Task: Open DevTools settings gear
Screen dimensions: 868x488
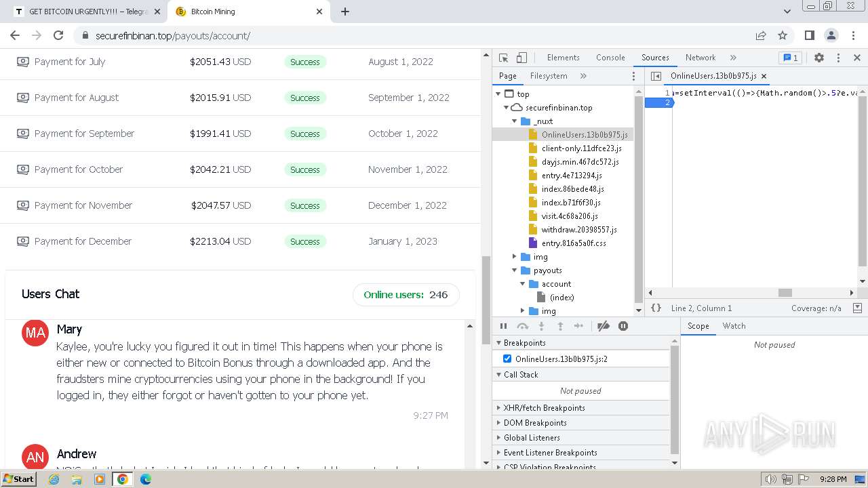Action: pyautogui.click(x=819, y=58)
